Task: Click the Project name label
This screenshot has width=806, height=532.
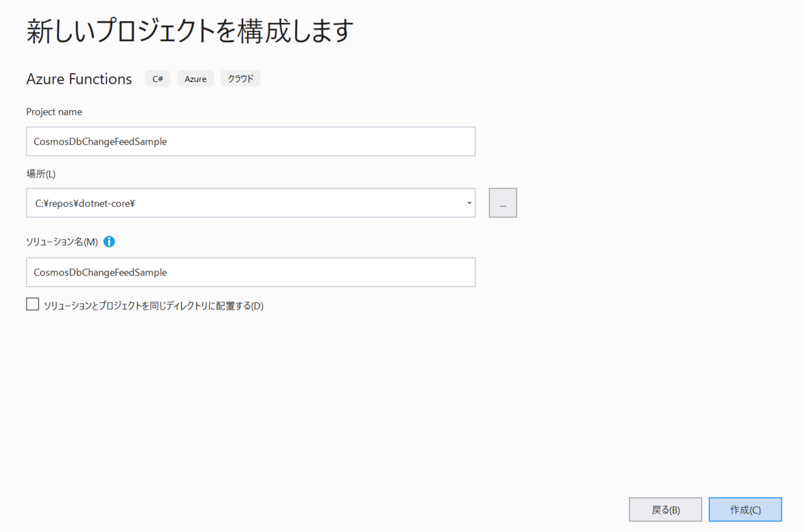Action: [x=54, y=112]
